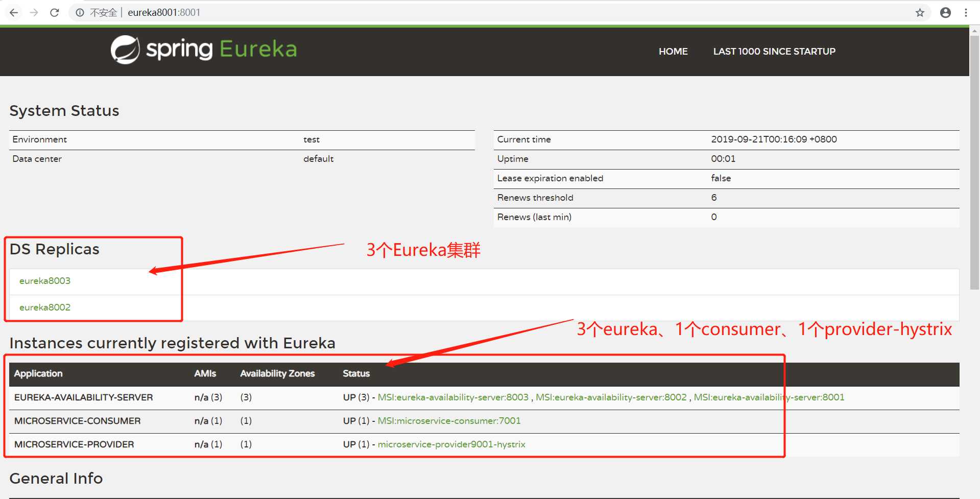Click the Application column header
980x499 pixels.
(x=38, y=373)
